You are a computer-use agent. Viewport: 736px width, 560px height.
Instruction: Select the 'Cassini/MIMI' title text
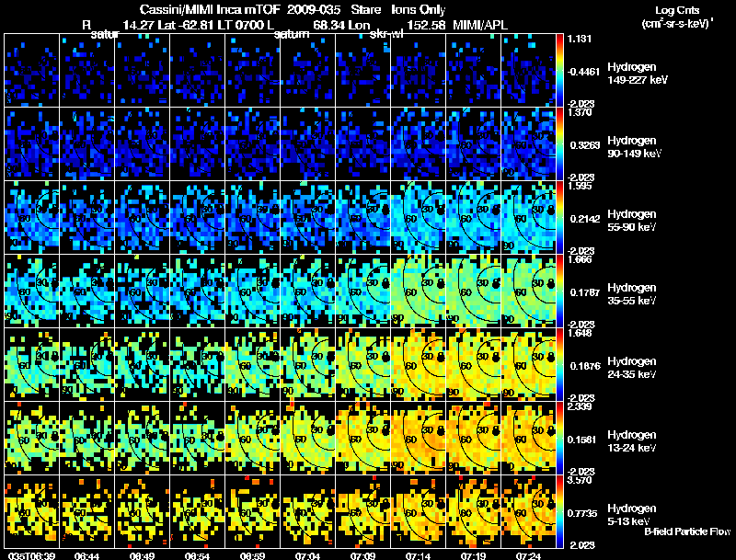[x=178, y=9]
